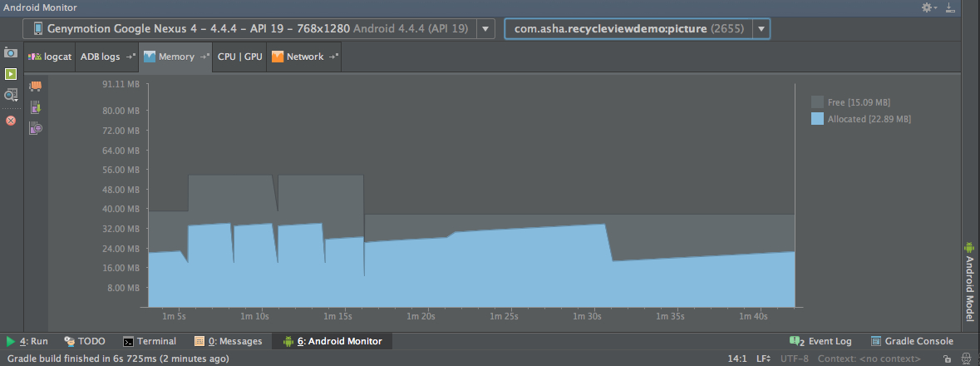Click the Gradle build finished status message
980x366 pixels.
[118, 359]
